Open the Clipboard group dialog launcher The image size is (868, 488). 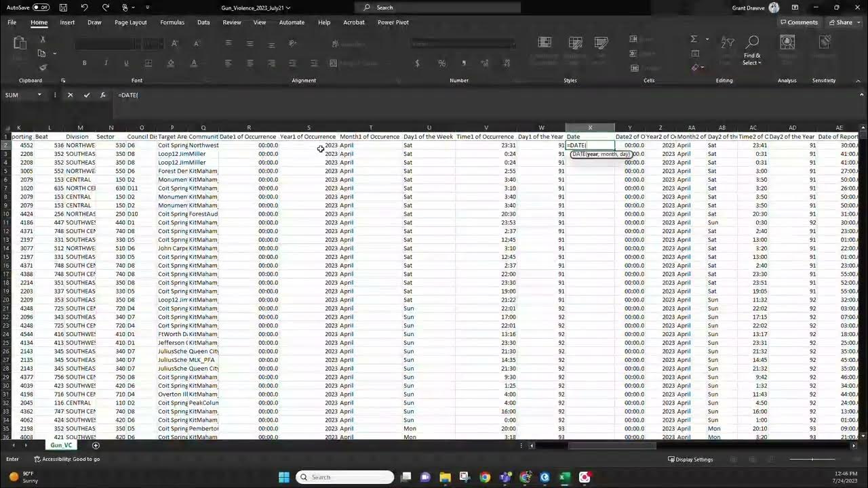point(63,81)
